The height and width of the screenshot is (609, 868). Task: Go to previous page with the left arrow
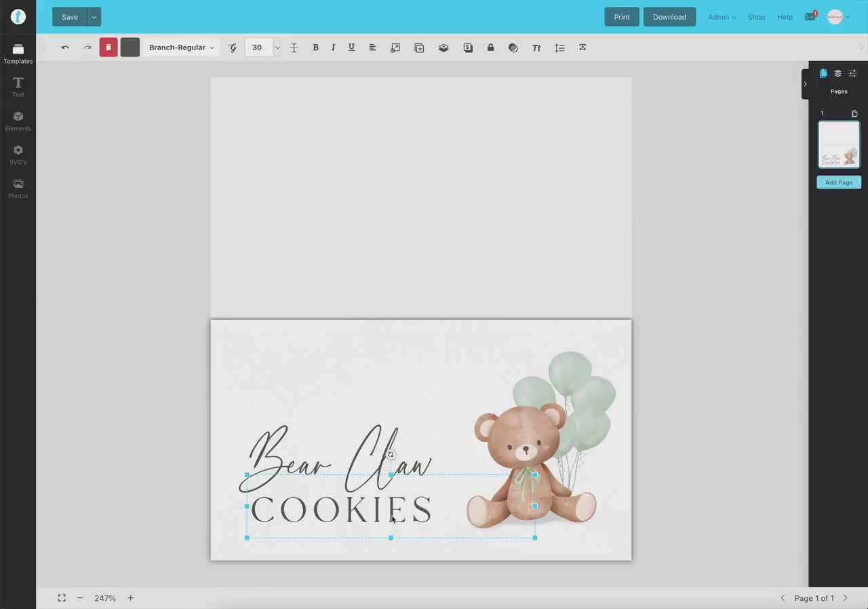783,598
